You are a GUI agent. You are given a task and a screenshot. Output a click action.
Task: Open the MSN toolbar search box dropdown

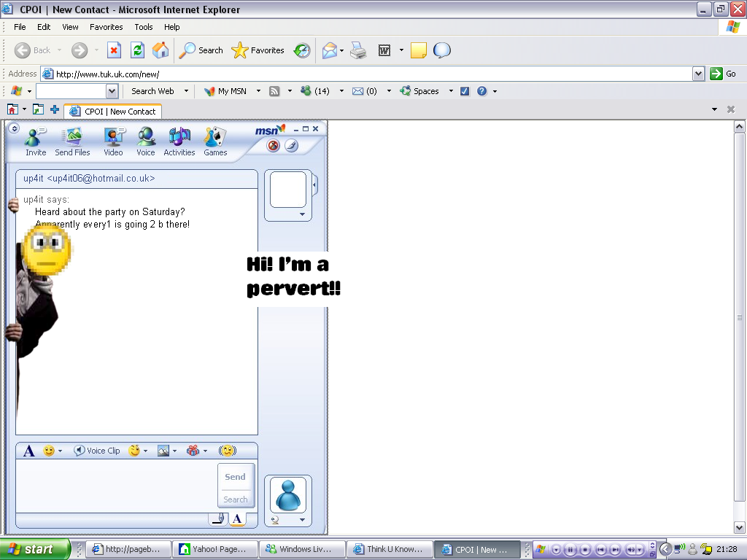point(112,91)
